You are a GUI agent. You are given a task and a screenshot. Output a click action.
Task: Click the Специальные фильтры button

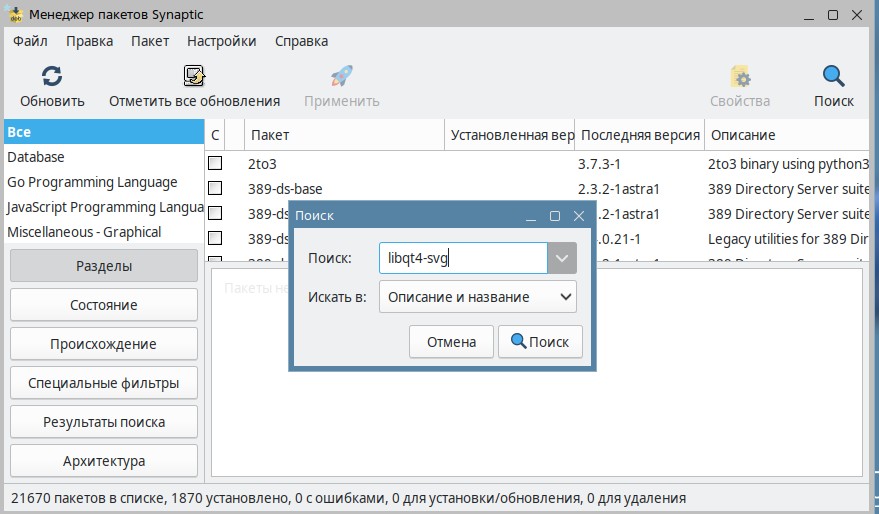point(104,383)
